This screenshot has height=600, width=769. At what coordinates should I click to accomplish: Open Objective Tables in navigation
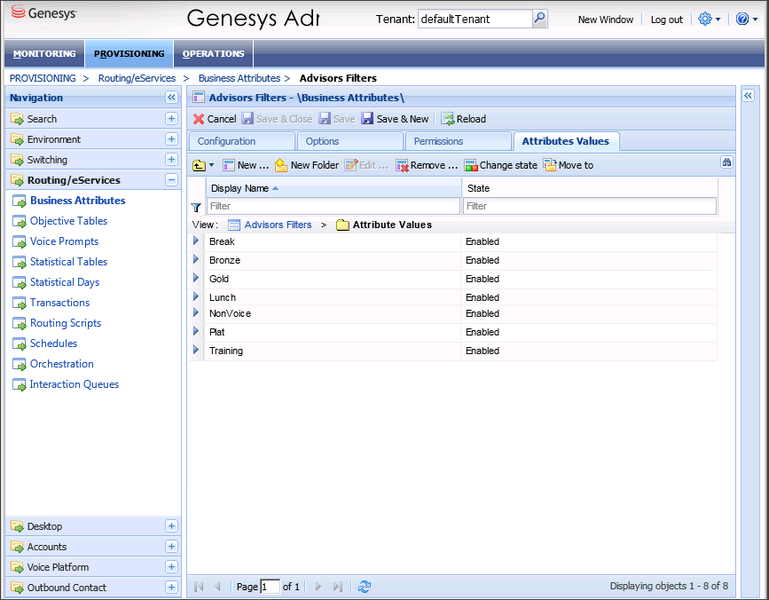[68, 221]
